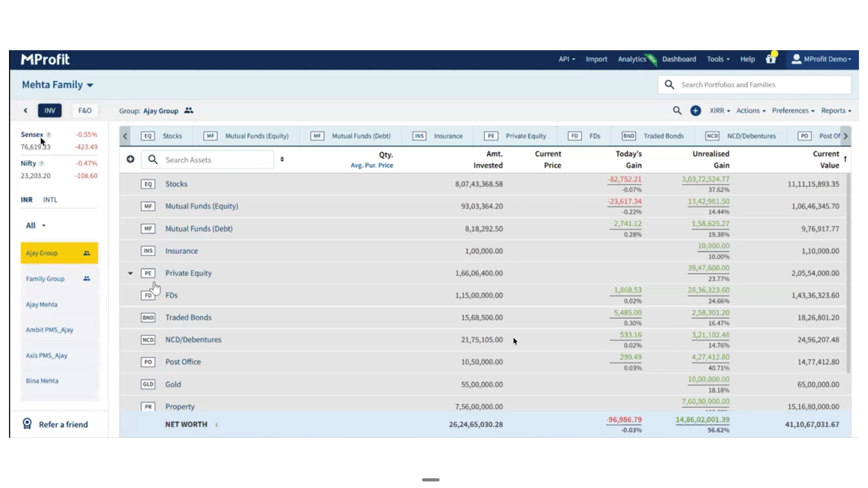Select the INV view toggle
The image size is (868, 488).
(50, 110)
